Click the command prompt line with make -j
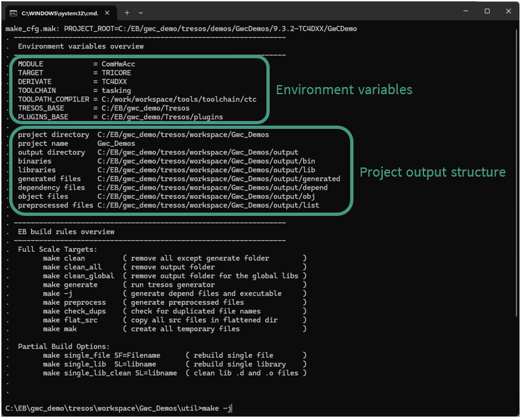The width and height of the screenshot is (523, 420). click(118, 408)
